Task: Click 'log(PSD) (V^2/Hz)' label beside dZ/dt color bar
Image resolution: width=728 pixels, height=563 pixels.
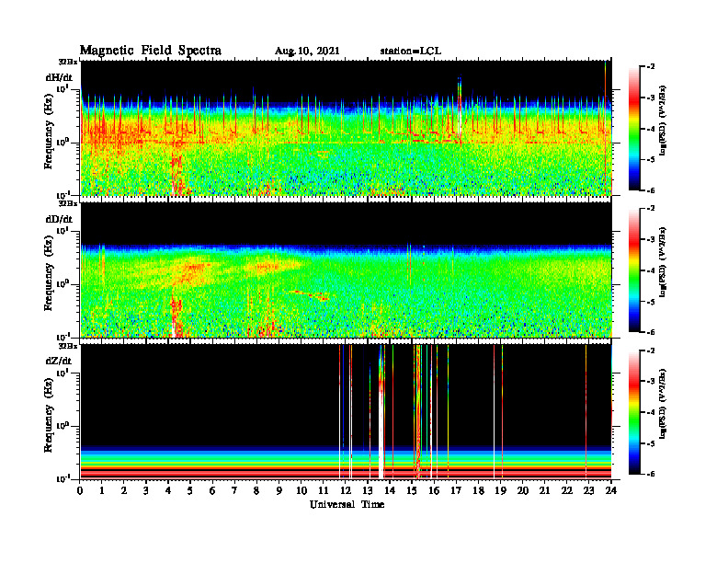Action: [x=663, y=404]
